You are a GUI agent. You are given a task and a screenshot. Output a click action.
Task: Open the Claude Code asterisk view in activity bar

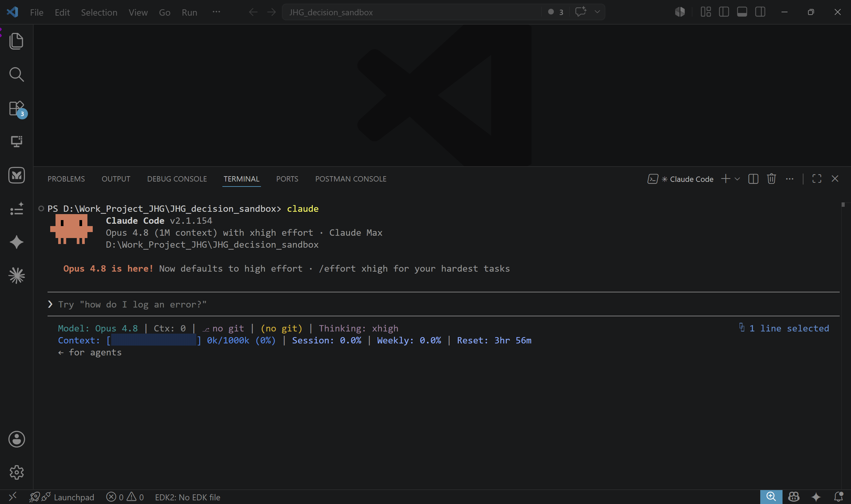(16, 275)
